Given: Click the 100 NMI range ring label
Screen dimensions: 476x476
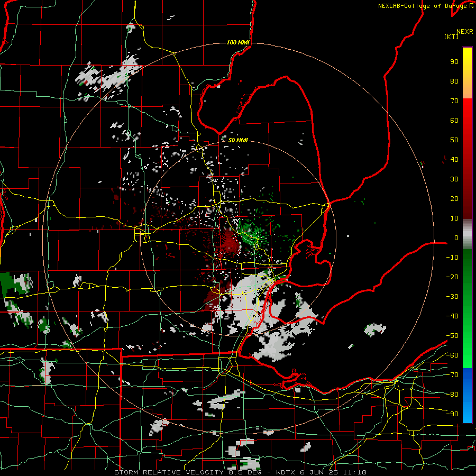Looking at the screenshot, I should pos(238,42).
